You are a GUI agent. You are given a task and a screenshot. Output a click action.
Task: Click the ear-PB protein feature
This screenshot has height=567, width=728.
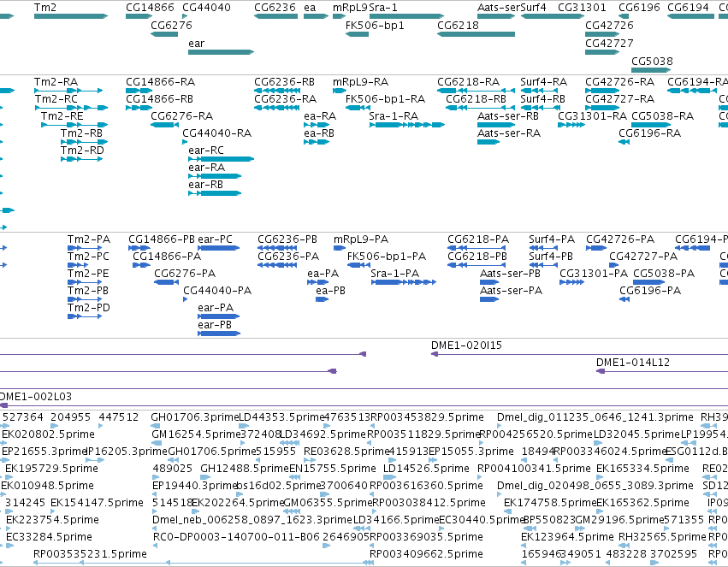pos(219,334)
